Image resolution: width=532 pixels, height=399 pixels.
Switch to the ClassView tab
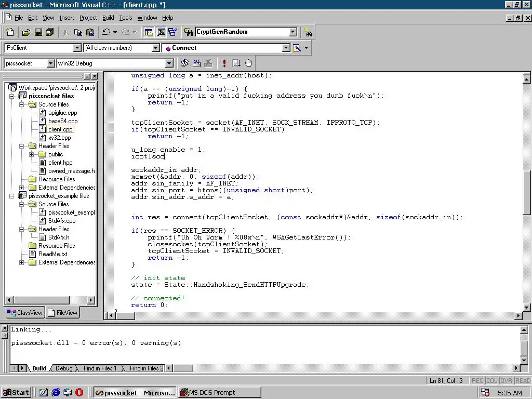click(25, 312)
